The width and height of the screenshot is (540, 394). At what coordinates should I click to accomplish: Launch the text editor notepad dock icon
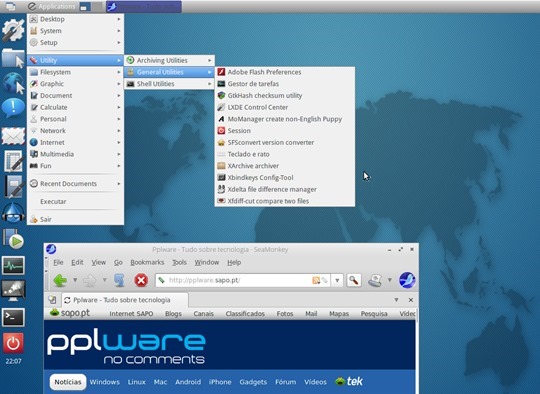(x=13, y=186)
